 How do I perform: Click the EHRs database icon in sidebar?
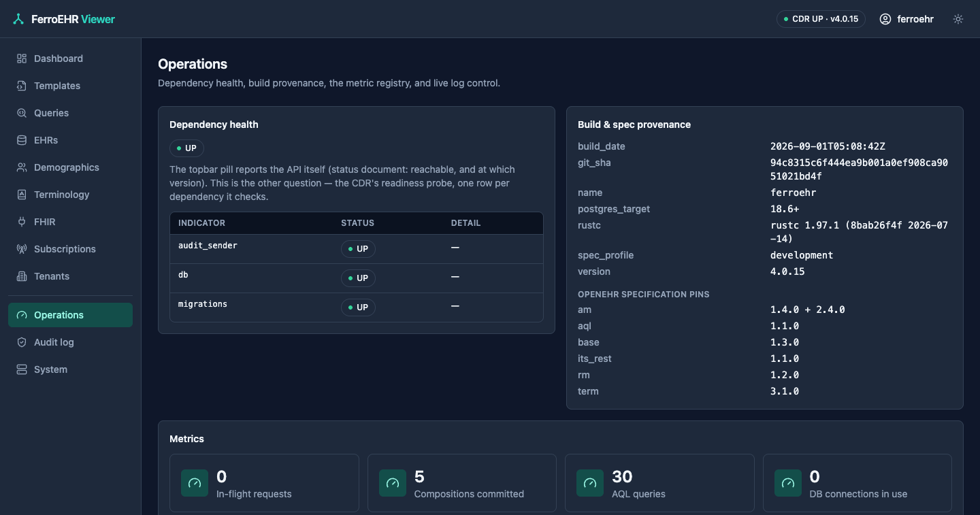point(22,140)
